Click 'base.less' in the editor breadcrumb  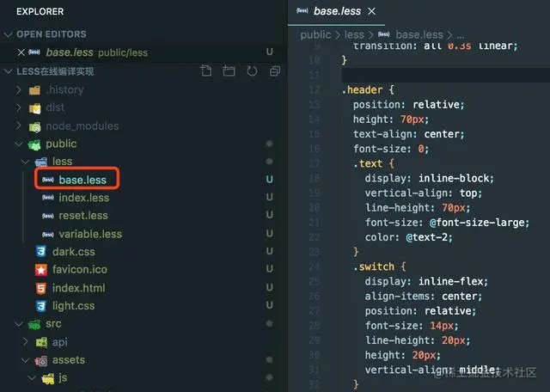[419, 34]
